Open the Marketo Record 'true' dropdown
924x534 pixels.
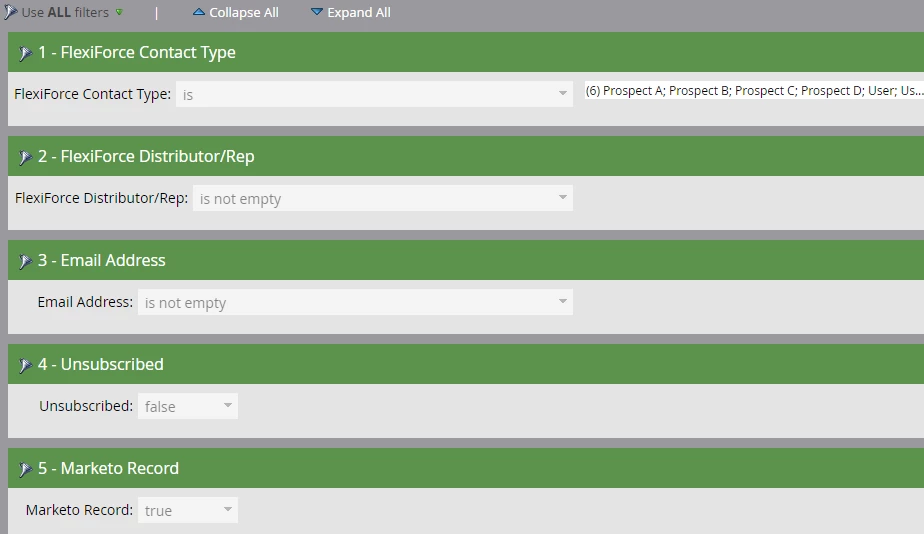(188, 510)
